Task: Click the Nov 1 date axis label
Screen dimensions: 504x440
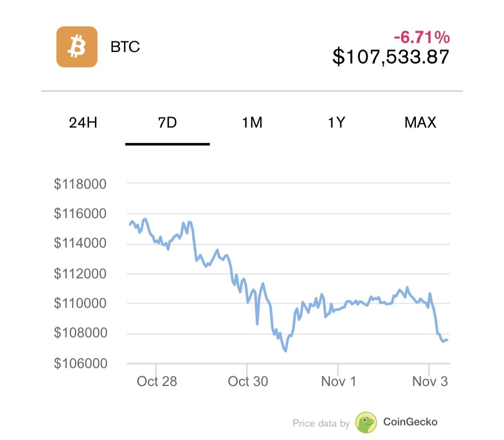Action: 338,381
